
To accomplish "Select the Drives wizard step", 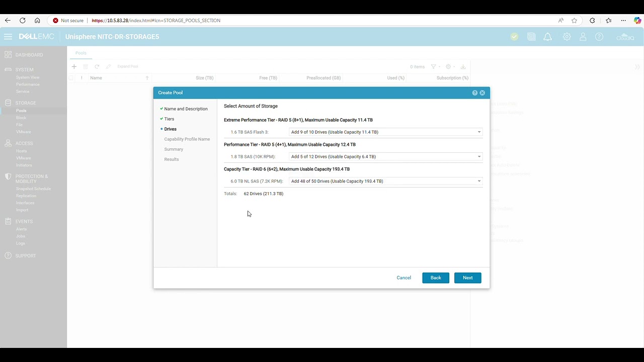I will coord(170,129).
